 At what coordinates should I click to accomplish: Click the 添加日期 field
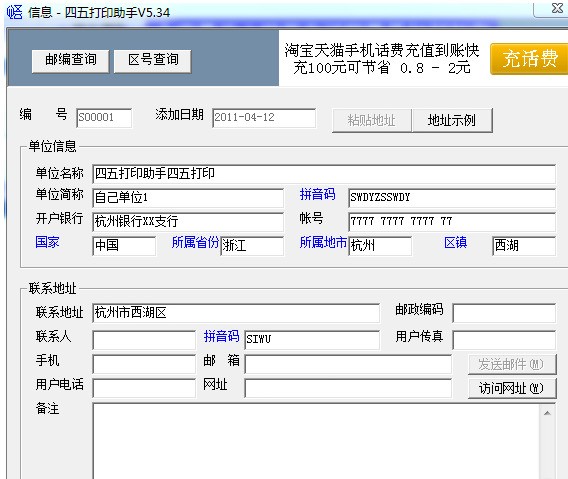tap(264, 118)
